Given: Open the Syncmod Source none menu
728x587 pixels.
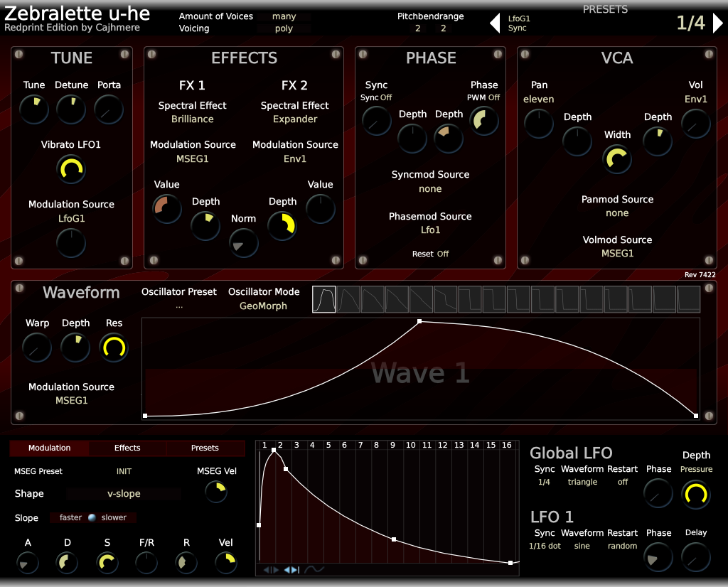Looking at the screenshot, I should (430, 189).
